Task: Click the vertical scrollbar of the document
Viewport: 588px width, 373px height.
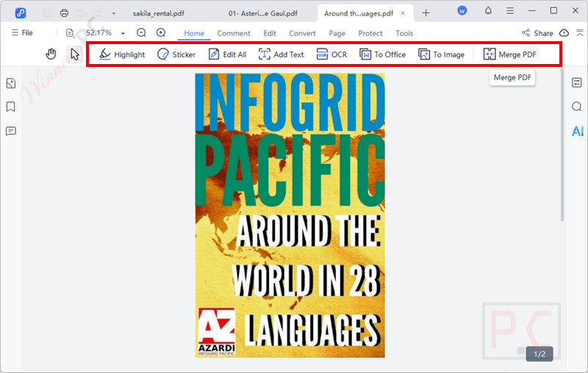Action: tap(562, 145)
